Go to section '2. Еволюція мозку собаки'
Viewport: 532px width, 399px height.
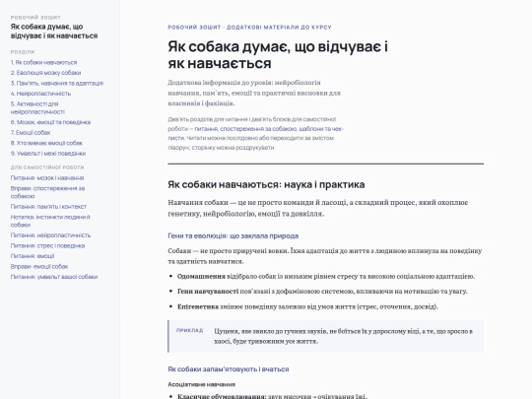(45, 73)
